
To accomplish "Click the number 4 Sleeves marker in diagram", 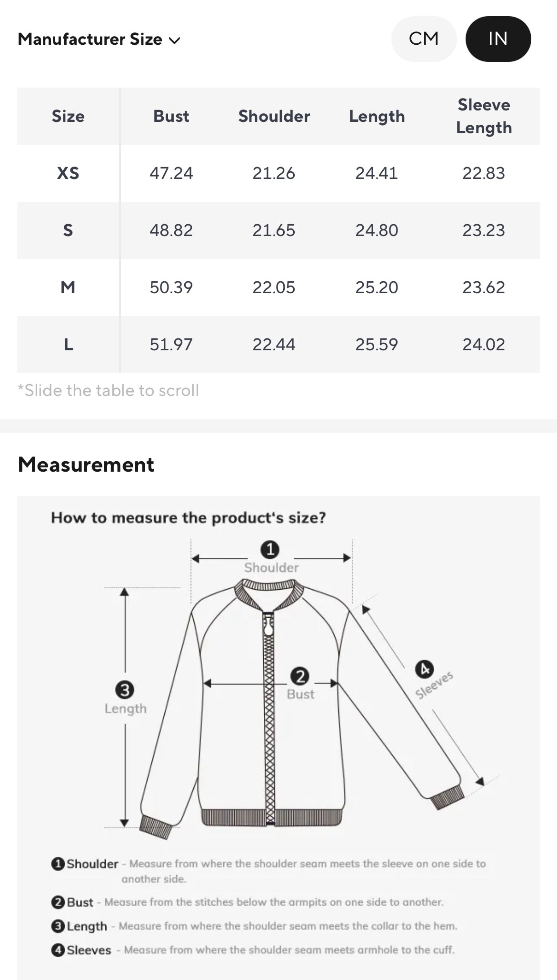I will [x=424, y=669].
